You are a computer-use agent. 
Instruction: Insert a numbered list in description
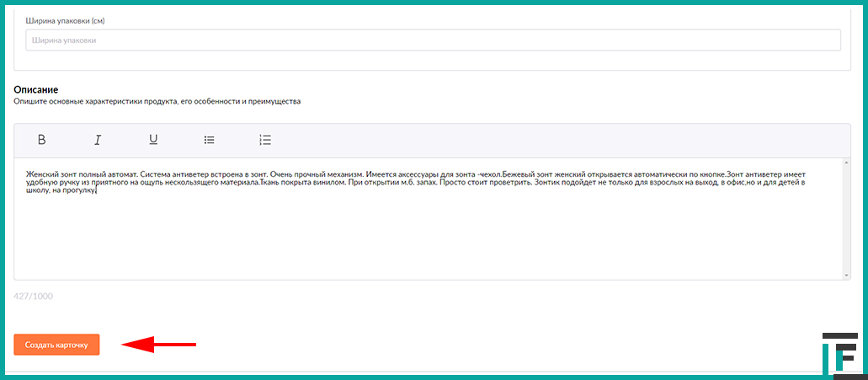[265, 140]
